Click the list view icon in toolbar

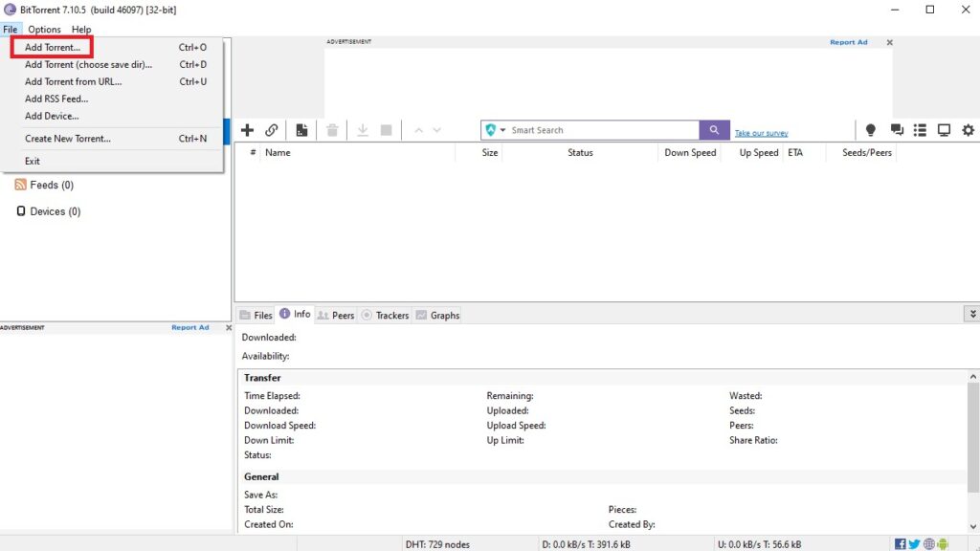point(920,130)
